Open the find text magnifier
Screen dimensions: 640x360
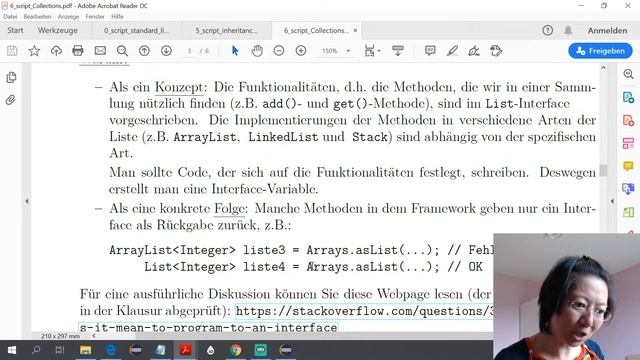(x=122, y=51)
